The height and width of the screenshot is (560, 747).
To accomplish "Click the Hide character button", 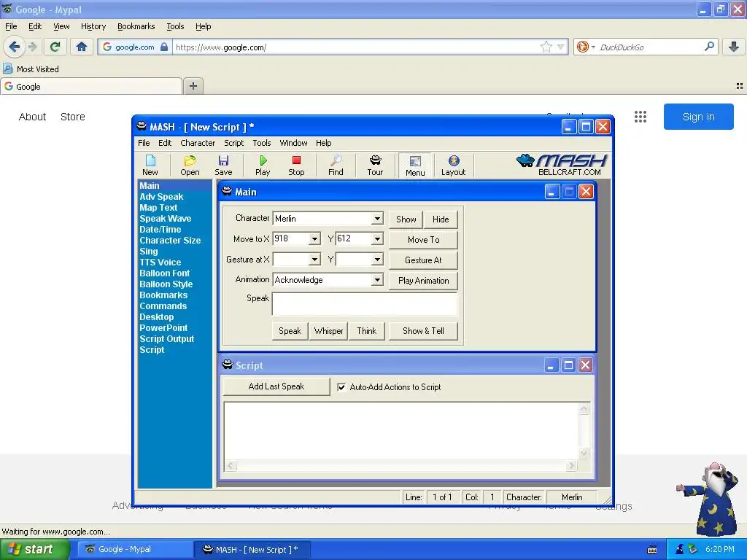I will [x=441, y=219].
